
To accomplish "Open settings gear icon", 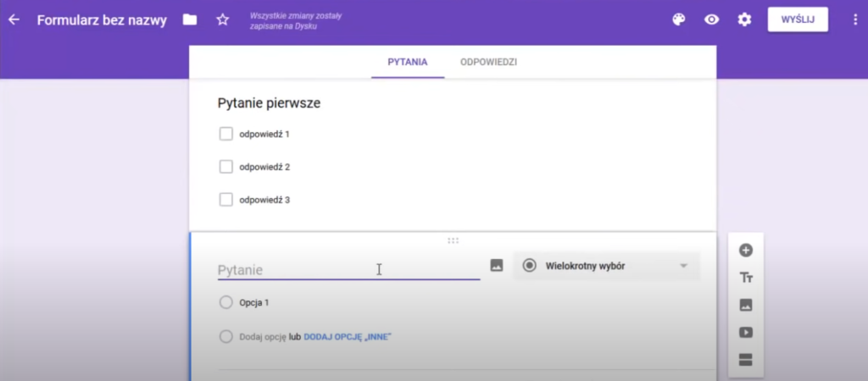I will pyautogui.click(x=744, y=20).
